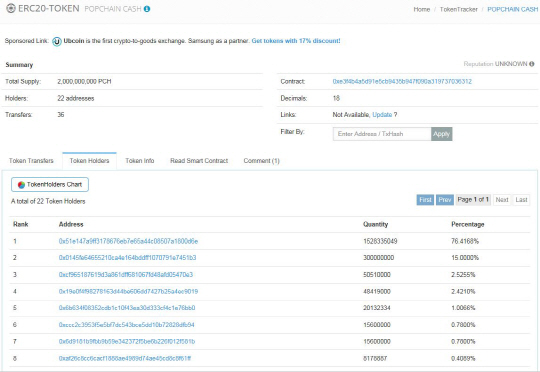The width and height of the screenshot is (540, 372).
Task: Select percentage value 76.4168%
Action: pyautogui.click(x=465, y=241)
